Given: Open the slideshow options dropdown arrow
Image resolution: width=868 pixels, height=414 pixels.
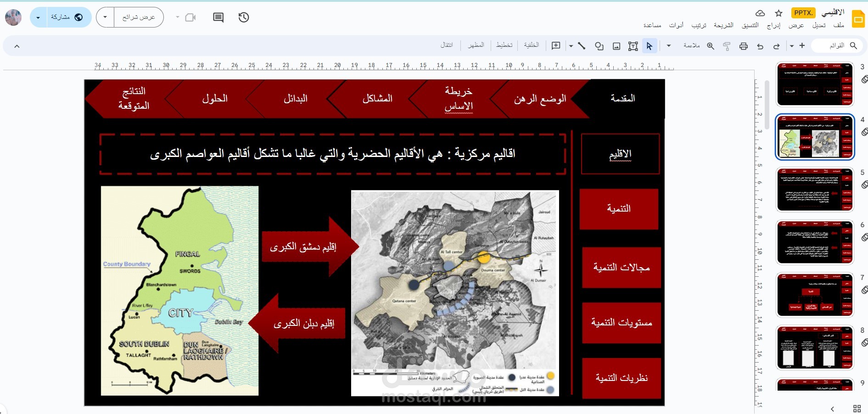Looking at the screenshot, I should 105,17.
